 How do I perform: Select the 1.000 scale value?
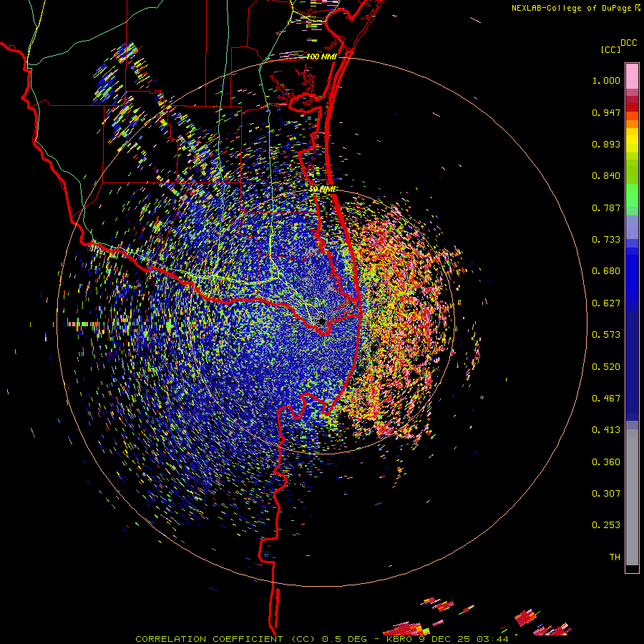[x=606, y=81]
